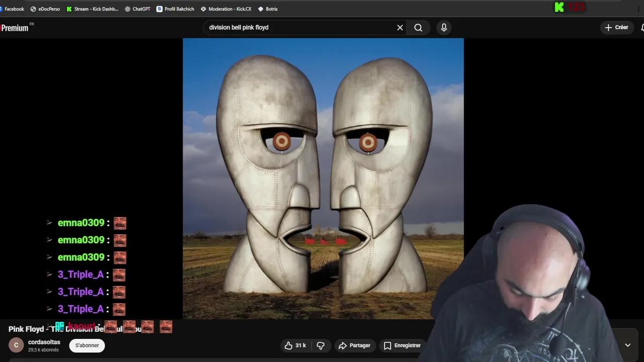Save the video with Enregistrer
The image size is (644, 362).
(402, 345)
